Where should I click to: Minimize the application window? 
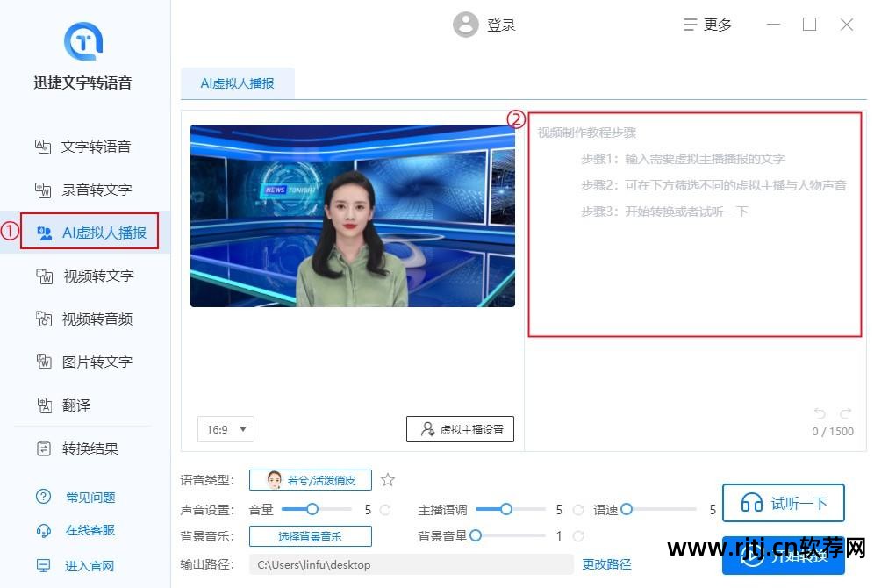(x=773, y=25)
